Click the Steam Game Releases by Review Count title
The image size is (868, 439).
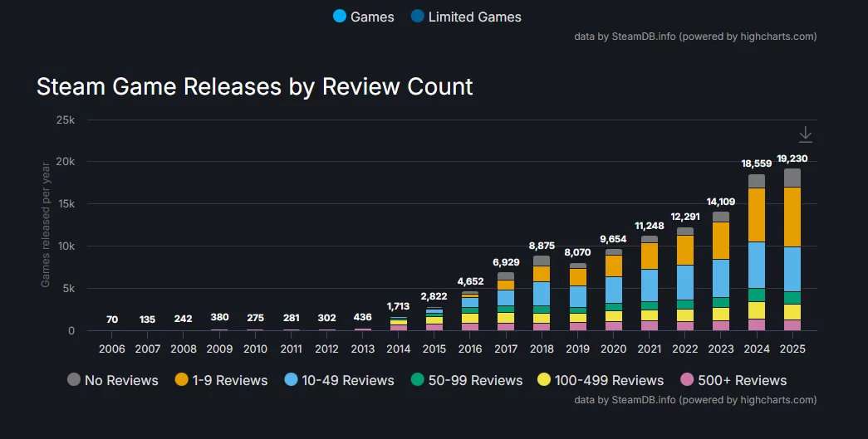254,86
